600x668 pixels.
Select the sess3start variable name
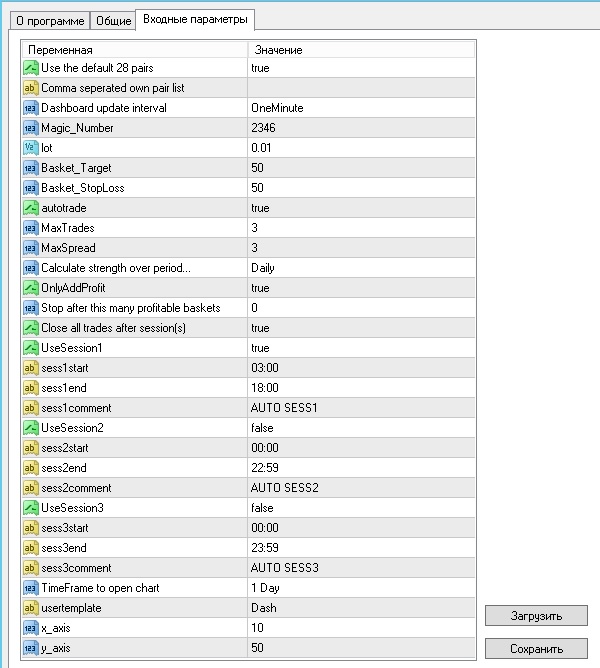(x=65, y=528)
